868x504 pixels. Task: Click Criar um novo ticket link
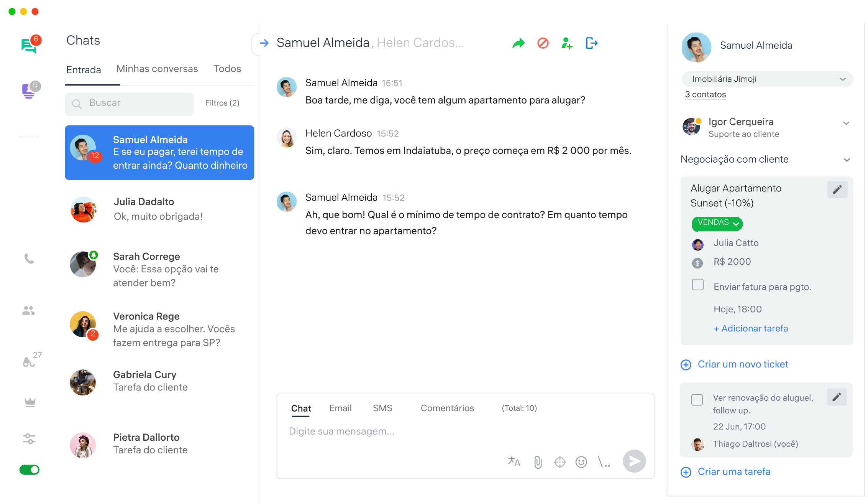[742, 364]
